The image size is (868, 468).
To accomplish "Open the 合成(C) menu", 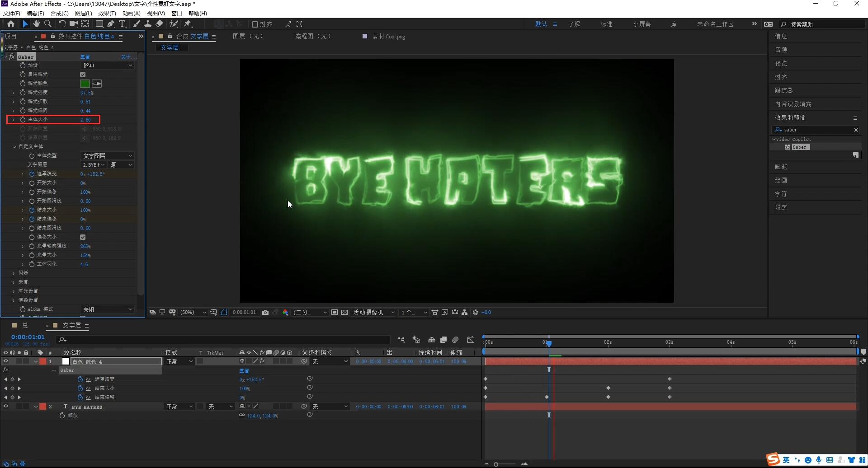I will point(59,14).
